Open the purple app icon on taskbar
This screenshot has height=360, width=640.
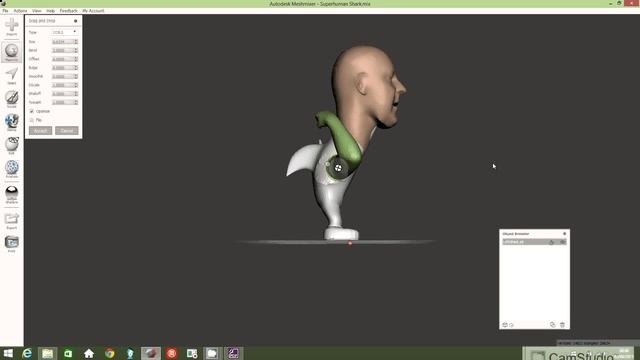[x=233, y=353]
